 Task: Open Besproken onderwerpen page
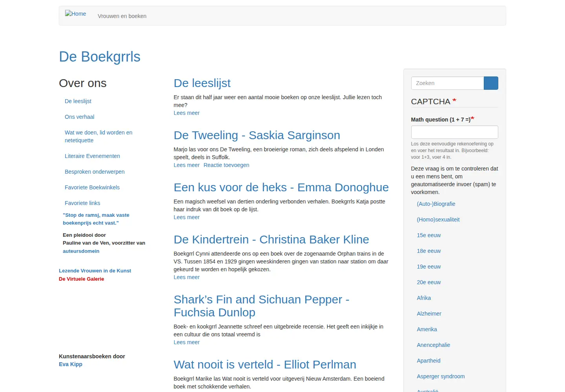point(95,172)
